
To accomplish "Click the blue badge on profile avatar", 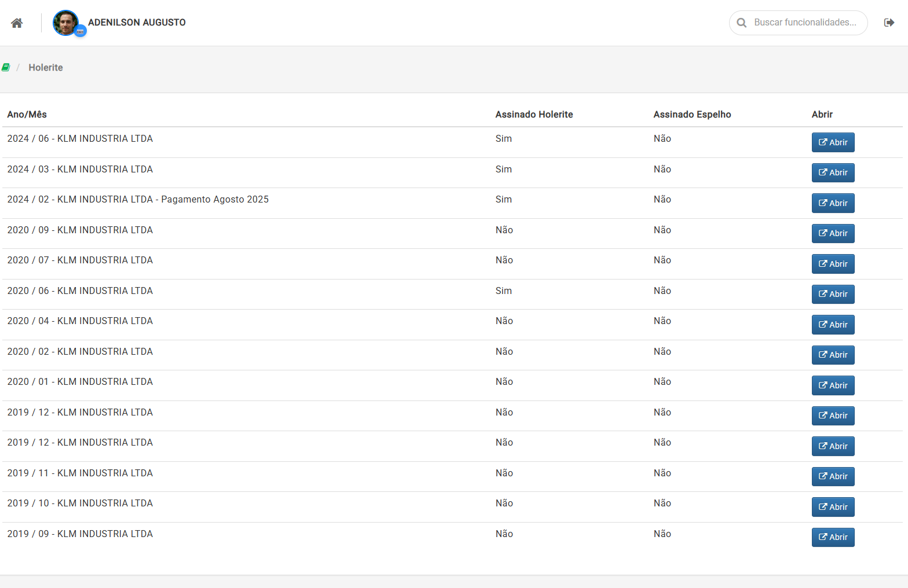I will pos(80,32).
